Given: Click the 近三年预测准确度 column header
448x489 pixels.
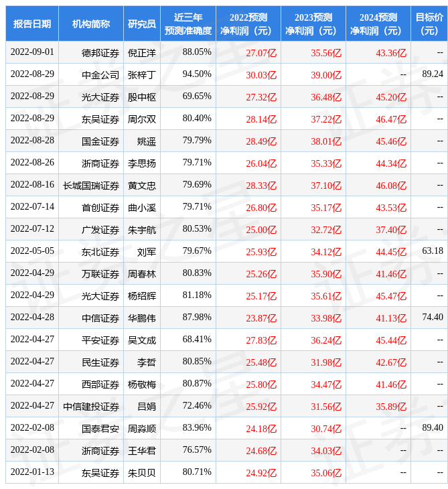Looking at the screenshot, I should coord(188,23).
